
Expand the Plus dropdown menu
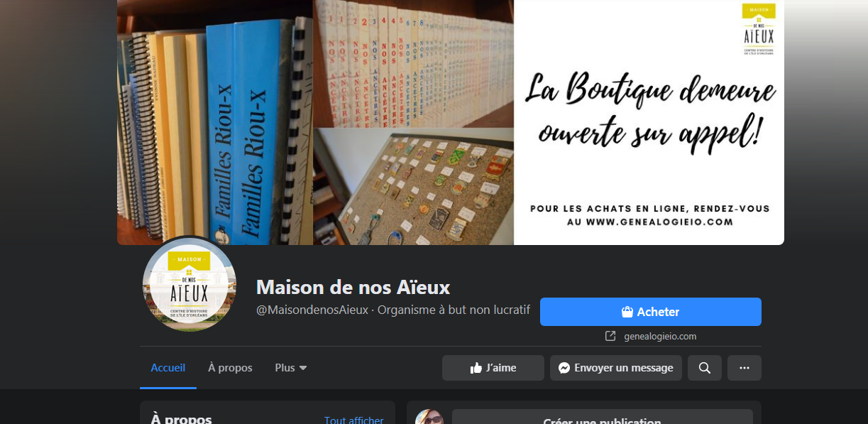pyautogui.click(x=291, y=368)
